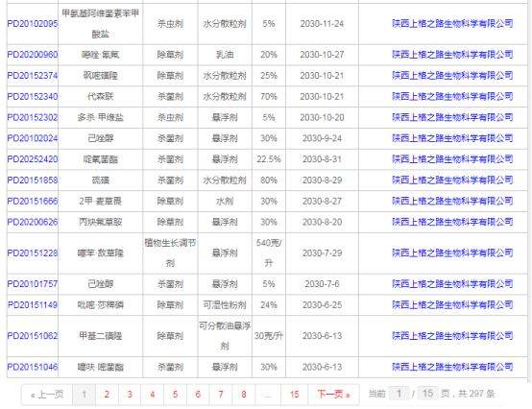Screen dimensions: 532x409
Task: Click the 植物生长调节剂 category cell
Action: 170,253
